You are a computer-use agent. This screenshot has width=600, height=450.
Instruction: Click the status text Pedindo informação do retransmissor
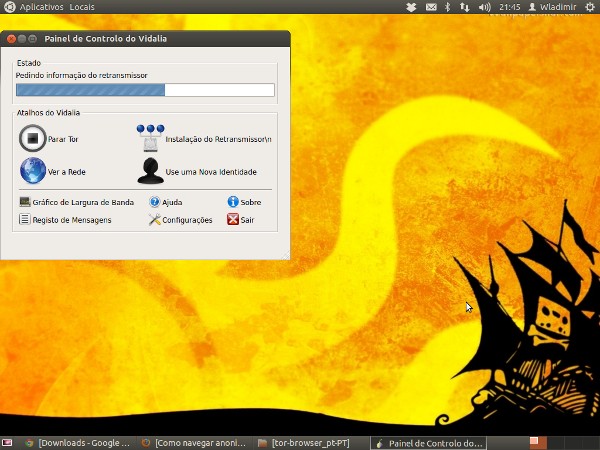pyautogui.click(x=82, y=75)
